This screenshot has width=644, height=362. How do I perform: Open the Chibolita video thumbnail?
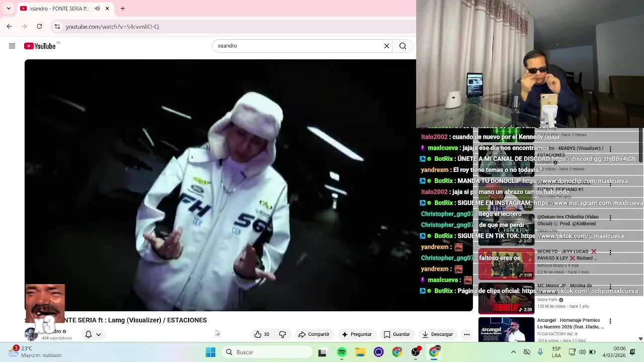pyautogui.click(x=506, y=229)
